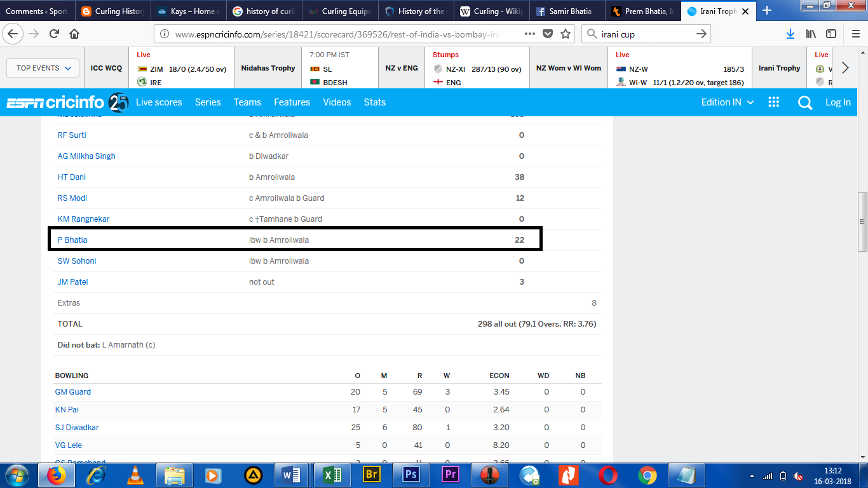Launch Photoshop from the taskbar

click(x=411, y=475)
